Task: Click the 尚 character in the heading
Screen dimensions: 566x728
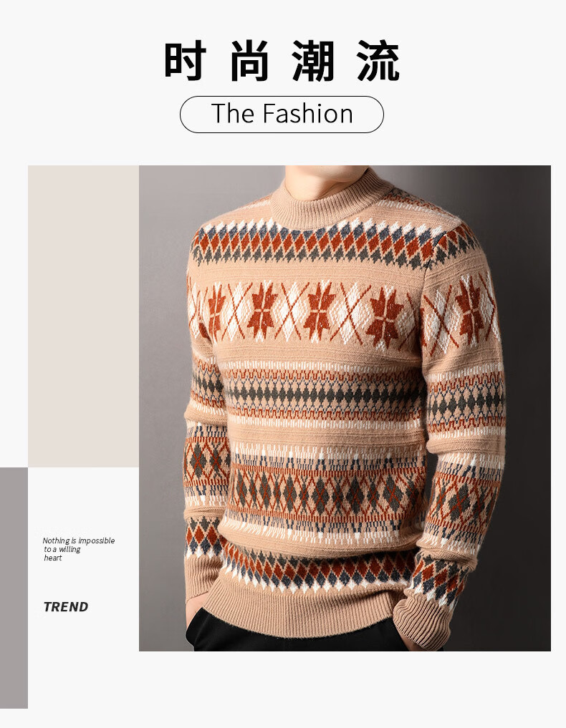Action: (249, 61)
